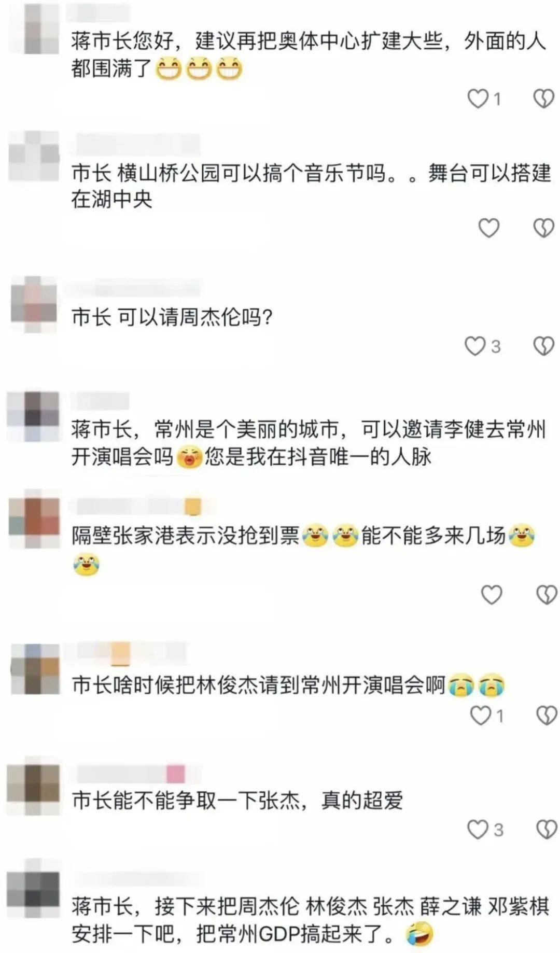This screenshot has width=560, height=953.
Task: Tap the comment text about 李健开演唱会
Action: (x=309, y=443)
